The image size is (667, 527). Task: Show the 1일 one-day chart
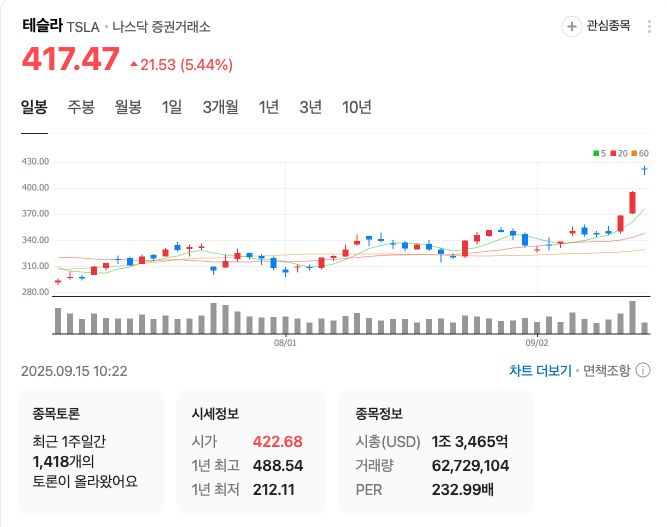[172, 107]
